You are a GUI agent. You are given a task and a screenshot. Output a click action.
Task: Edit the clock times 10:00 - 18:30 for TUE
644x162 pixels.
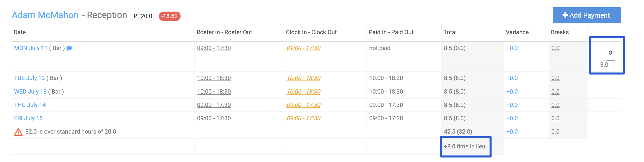pyautogui.click(x=303, y=78)
